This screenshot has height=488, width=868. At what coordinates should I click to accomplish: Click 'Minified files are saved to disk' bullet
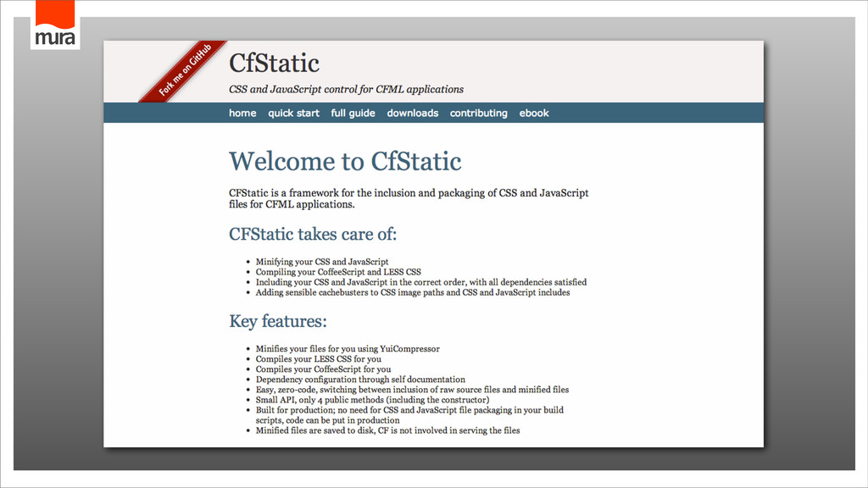pyautogui.click(x=387, y=430)
